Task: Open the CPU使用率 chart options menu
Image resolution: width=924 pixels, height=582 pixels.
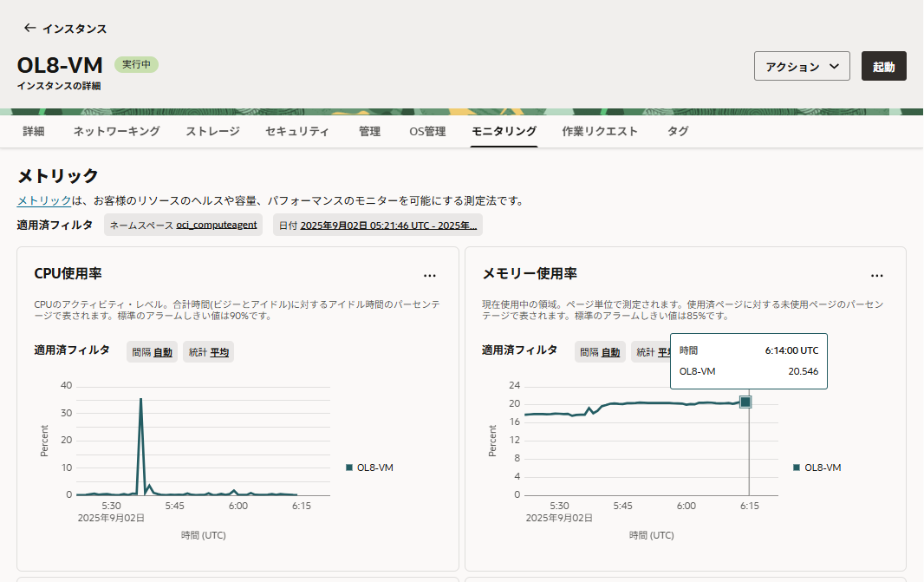Action: click(430, 275)
